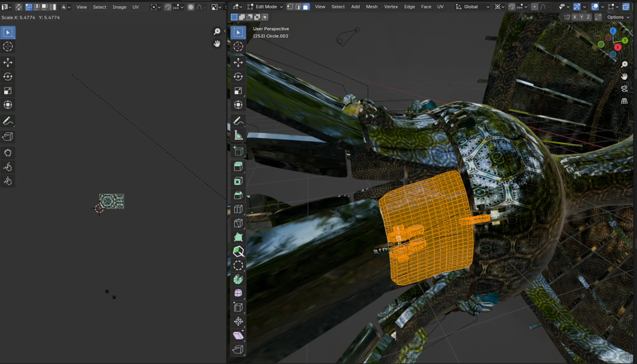Open UV sticky selection mode dropdown

pyautogui.click(x=66, y=7)
